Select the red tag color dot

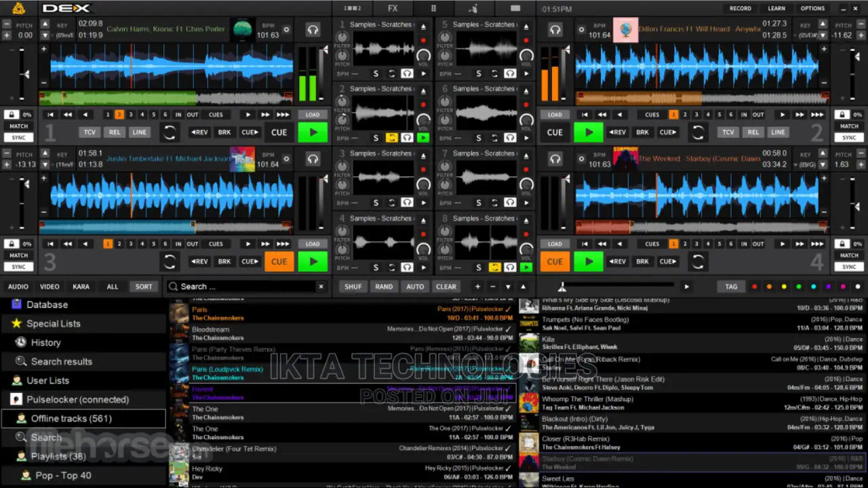[x=754, y=287]
